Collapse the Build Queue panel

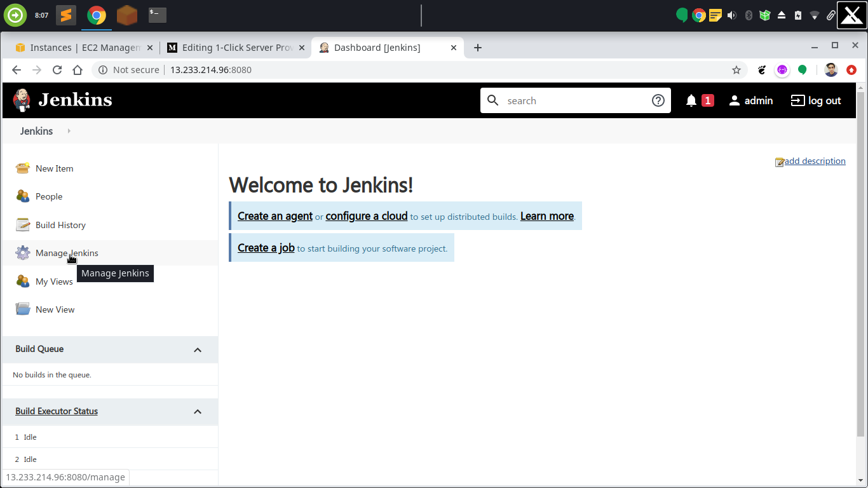coord(198,349)
